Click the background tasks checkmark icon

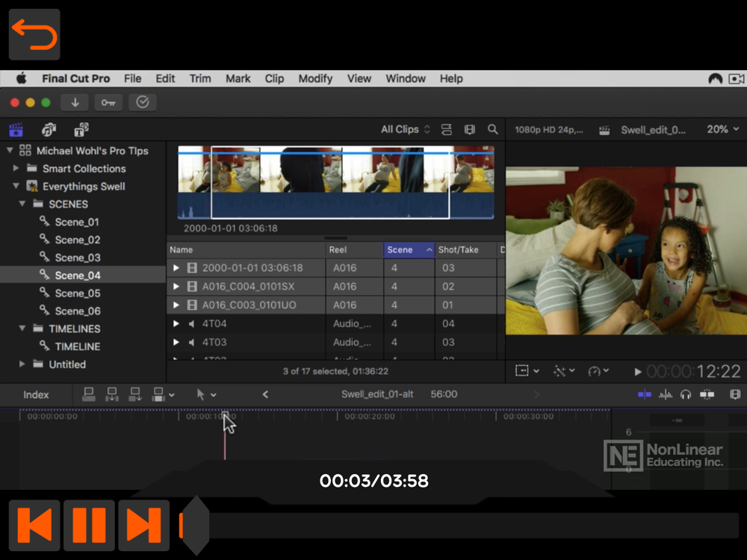tap(143, 102)
